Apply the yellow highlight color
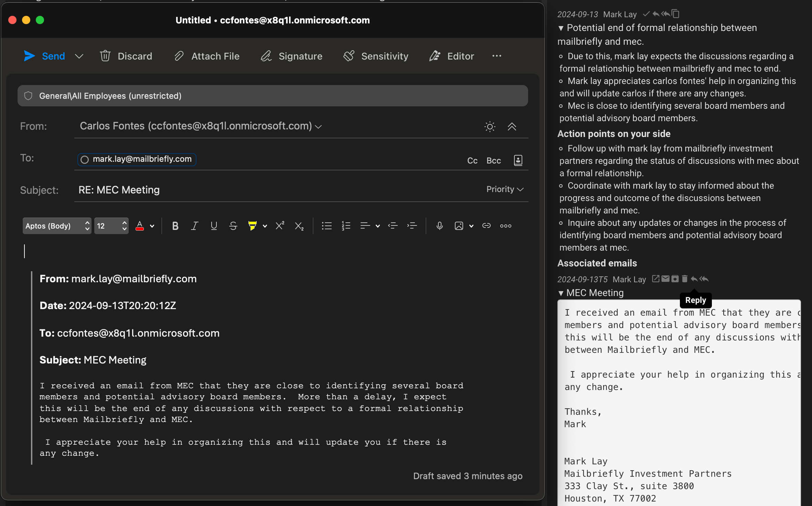Screen dimensions: 812x506 [x=253, y=226]
